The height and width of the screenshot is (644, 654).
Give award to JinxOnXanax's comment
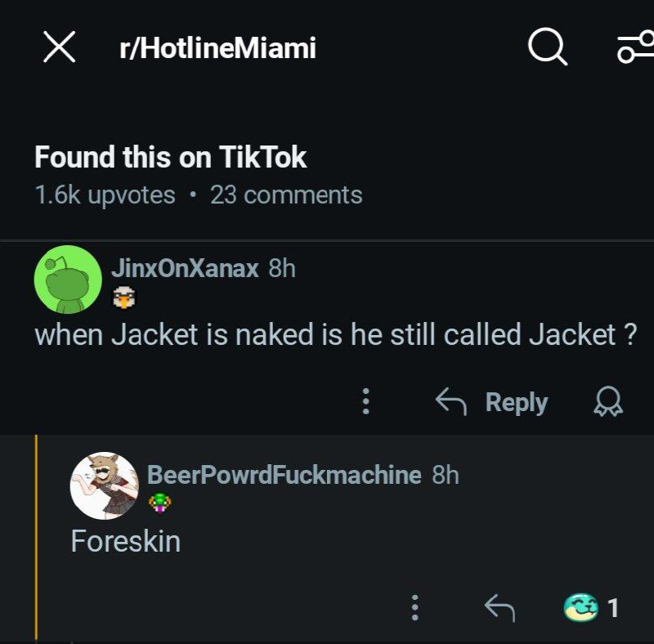click(608, 401)
